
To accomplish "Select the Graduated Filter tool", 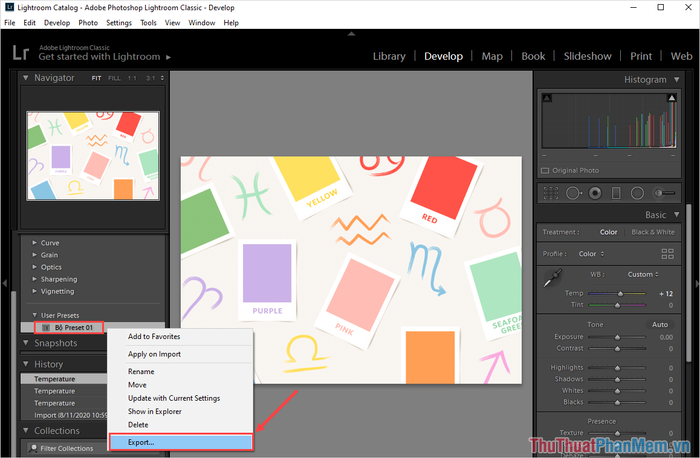I will click(x=617, y=192).
